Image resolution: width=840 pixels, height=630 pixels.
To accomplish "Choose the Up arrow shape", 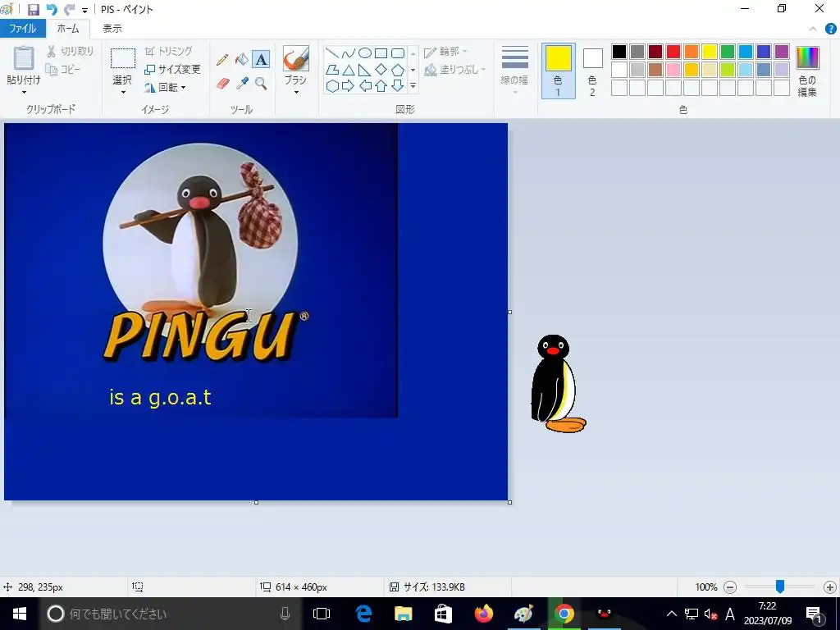I will (x=381, y=85).
